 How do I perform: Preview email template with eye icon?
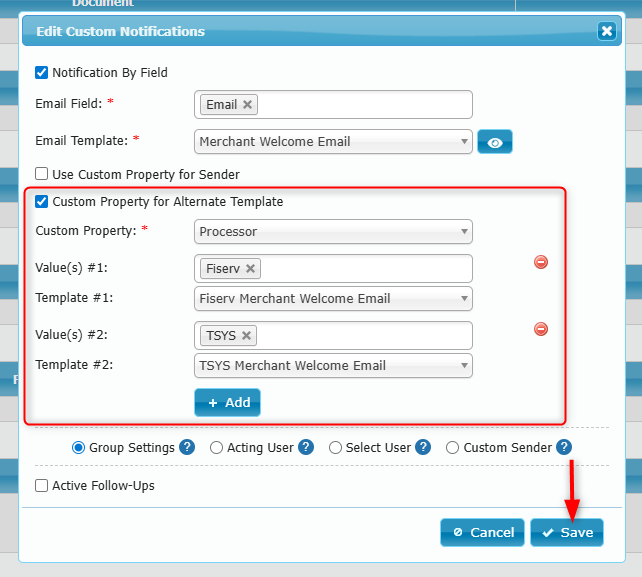[x=494, y=142]
